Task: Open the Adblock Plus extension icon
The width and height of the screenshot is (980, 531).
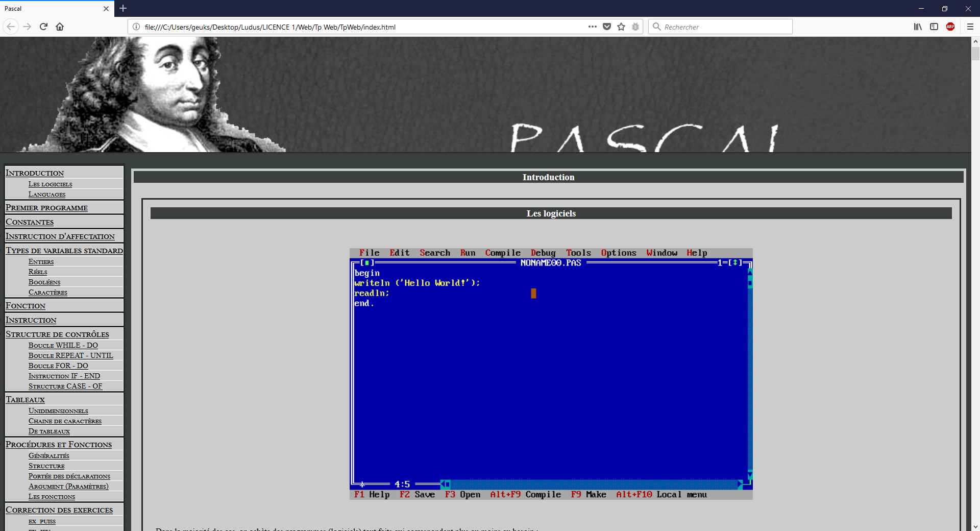Action: click(x=950, y=27)
